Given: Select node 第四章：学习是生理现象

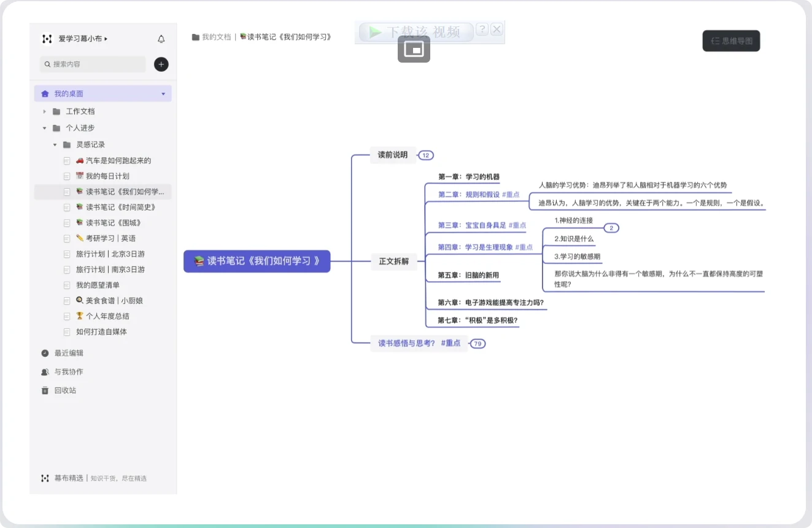Looking at the screenshot, I should [x=485, y=247].
